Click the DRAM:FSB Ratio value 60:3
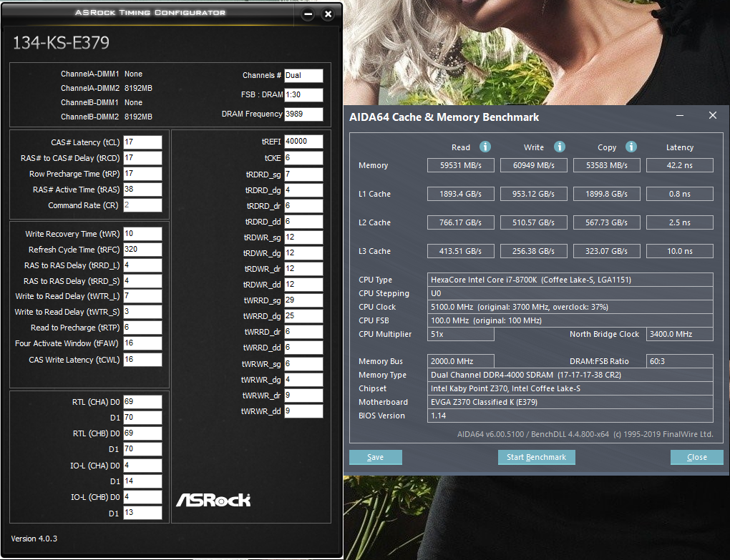This screenshot has width=730, height=560. pos(680,361)
